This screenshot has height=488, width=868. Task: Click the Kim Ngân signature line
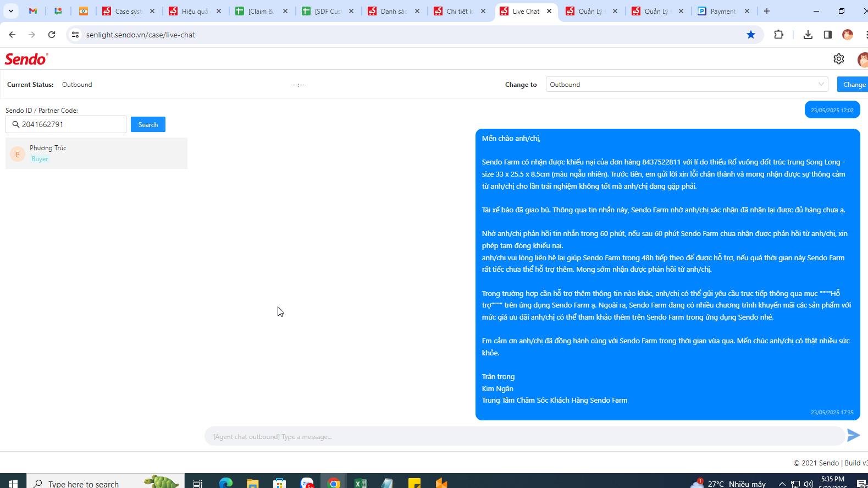497,388
